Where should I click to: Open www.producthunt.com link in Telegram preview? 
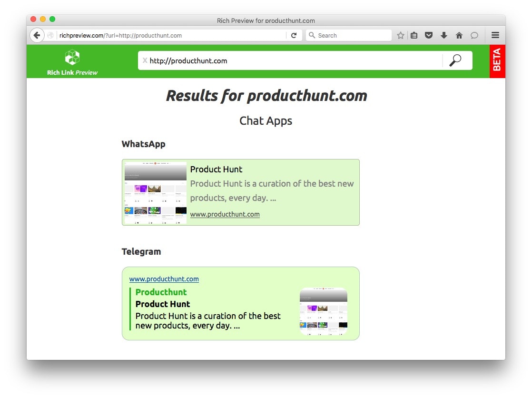164,279
